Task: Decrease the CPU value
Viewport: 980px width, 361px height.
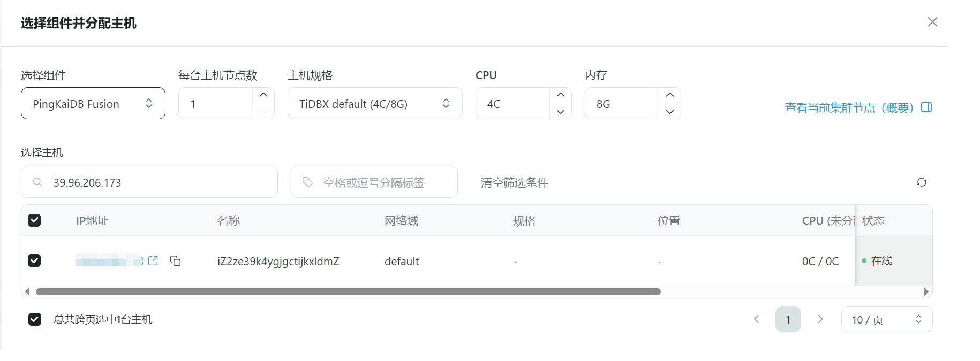Action: coord(561,112)
